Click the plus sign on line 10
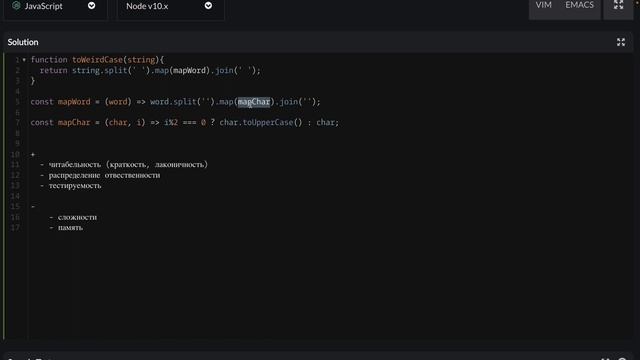640x360 pixels. point(33,154)
